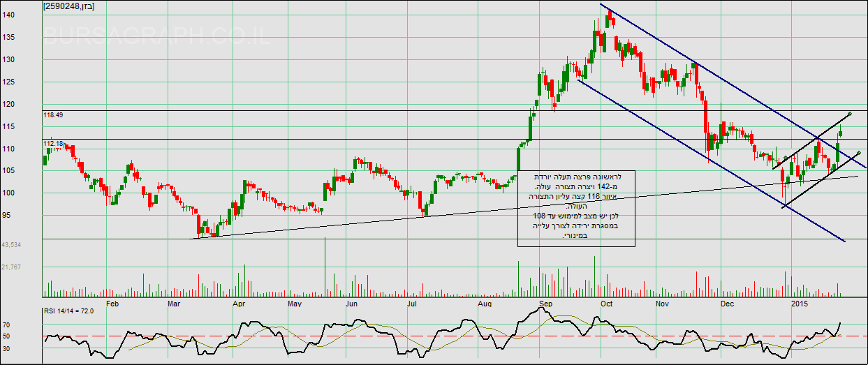Select the upper rising-channel line end handle
868x365 pixels.
tap(849, 113)
